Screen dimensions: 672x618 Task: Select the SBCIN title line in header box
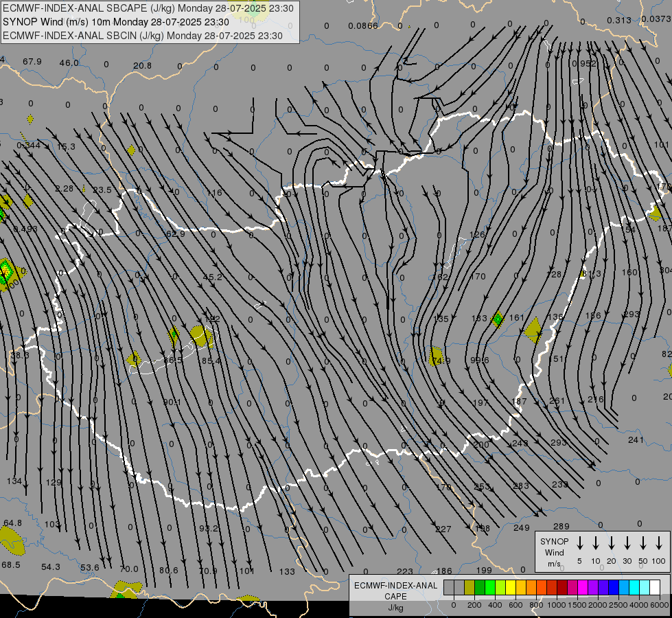143,36
